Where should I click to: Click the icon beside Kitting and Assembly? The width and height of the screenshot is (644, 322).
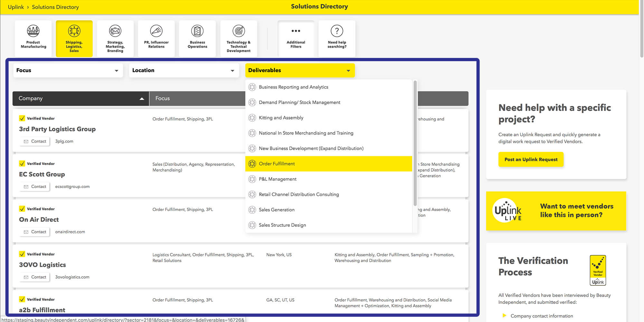tap(252, 118)
